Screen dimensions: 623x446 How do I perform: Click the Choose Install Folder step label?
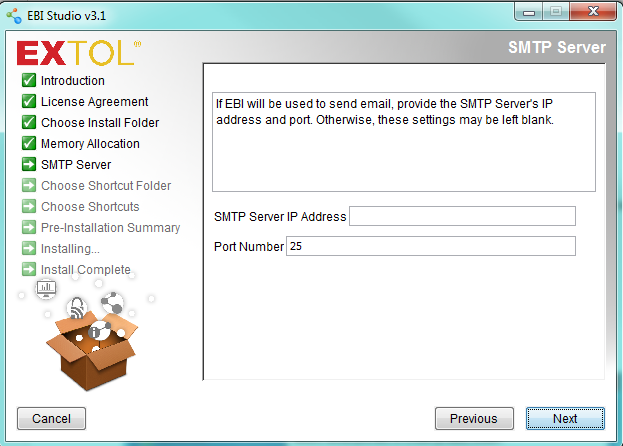100,123
